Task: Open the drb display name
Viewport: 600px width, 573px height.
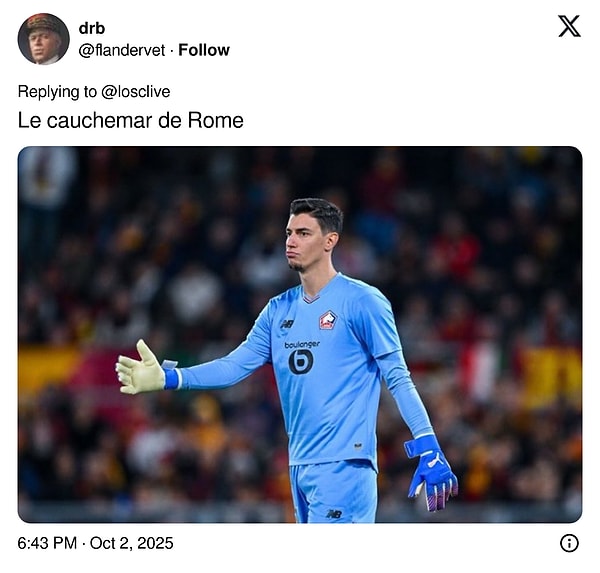Action: 92,28
